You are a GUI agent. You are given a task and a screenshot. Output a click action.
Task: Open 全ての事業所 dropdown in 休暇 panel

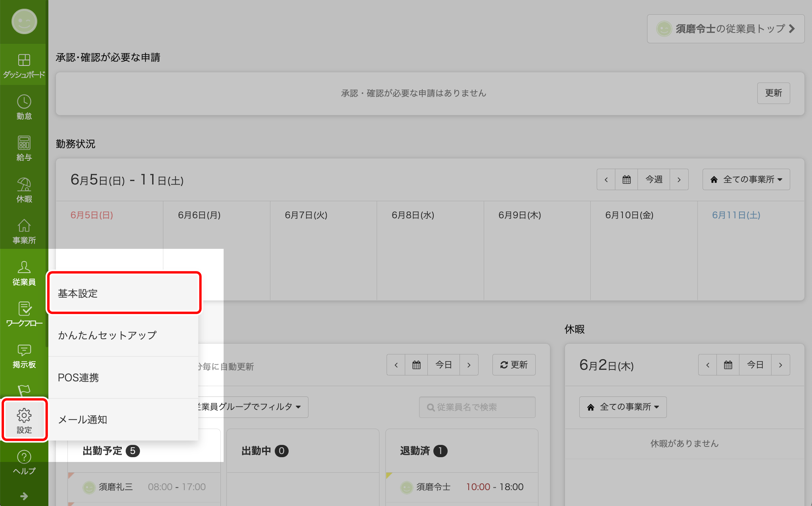click(x=623, y=407)
